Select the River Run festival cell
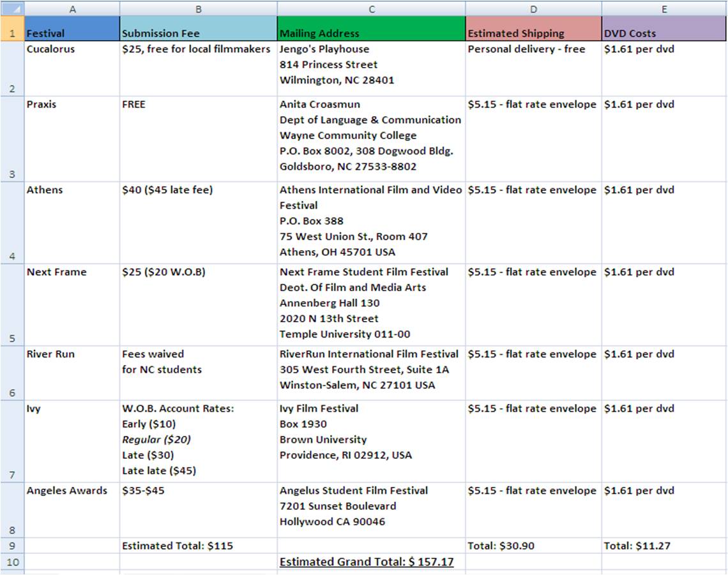Viewport: 728px width, 575px height. [x=72, y=373]
